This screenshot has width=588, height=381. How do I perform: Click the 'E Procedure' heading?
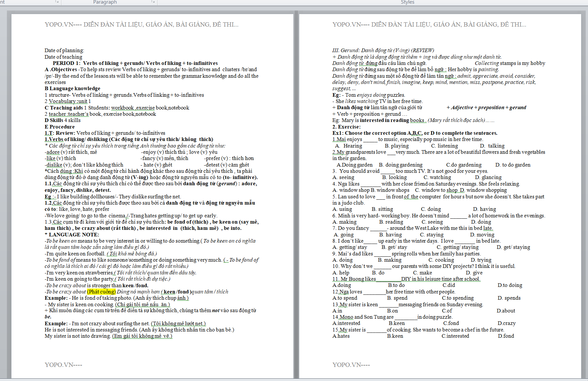point(60,127)
